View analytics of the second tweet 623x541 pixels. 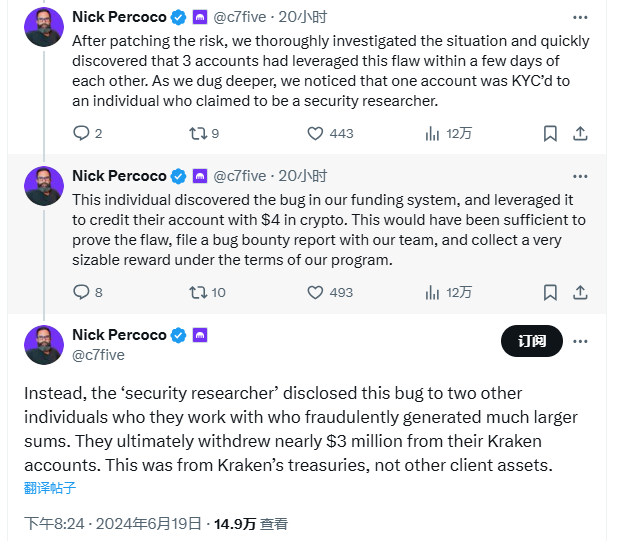[433, 292]
